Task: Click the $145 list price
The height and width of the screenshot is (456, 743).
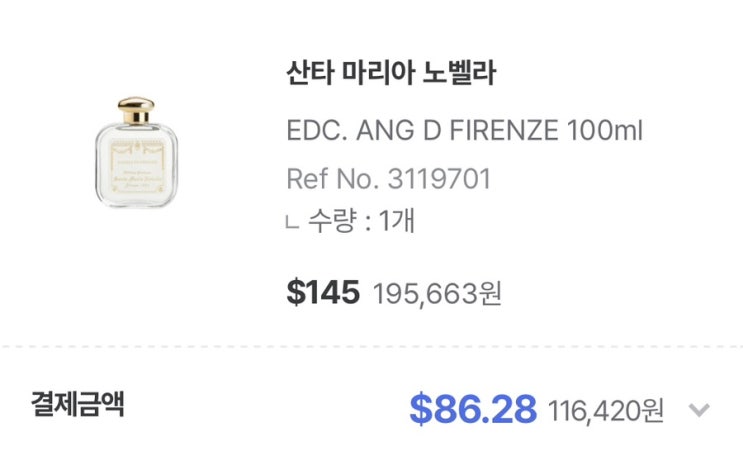Action: tap(322, 292)
